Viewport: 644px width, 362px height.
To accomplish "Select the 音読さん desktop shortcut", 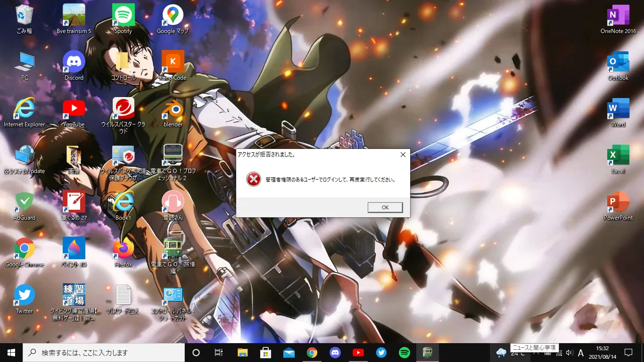I will [173, 206].
